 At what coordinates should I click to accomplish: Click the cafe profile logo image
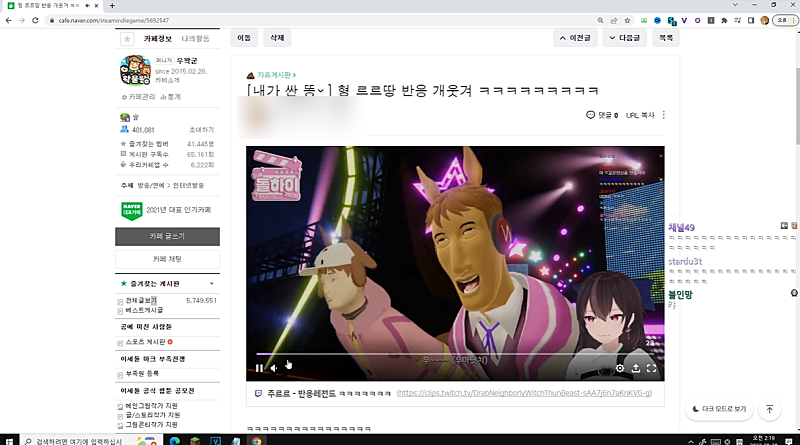[x=135, y=70]
